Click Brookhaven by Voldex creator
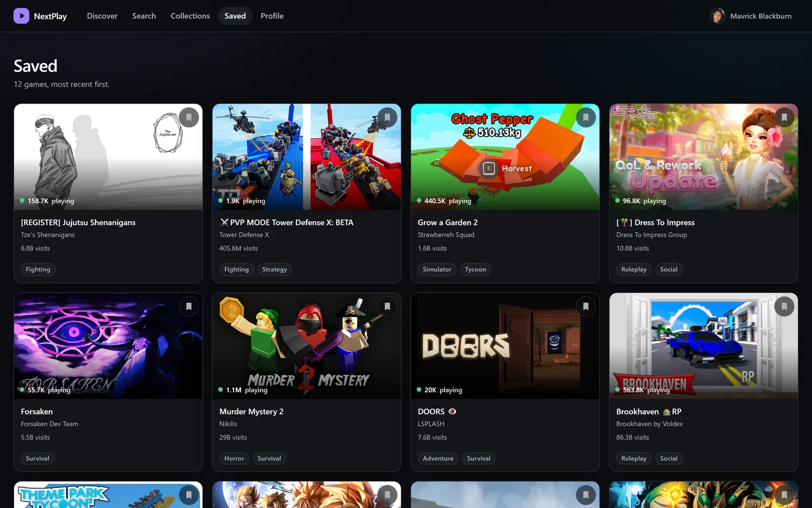Viewport: 812px width, 508px height. [x=649, y=424]
